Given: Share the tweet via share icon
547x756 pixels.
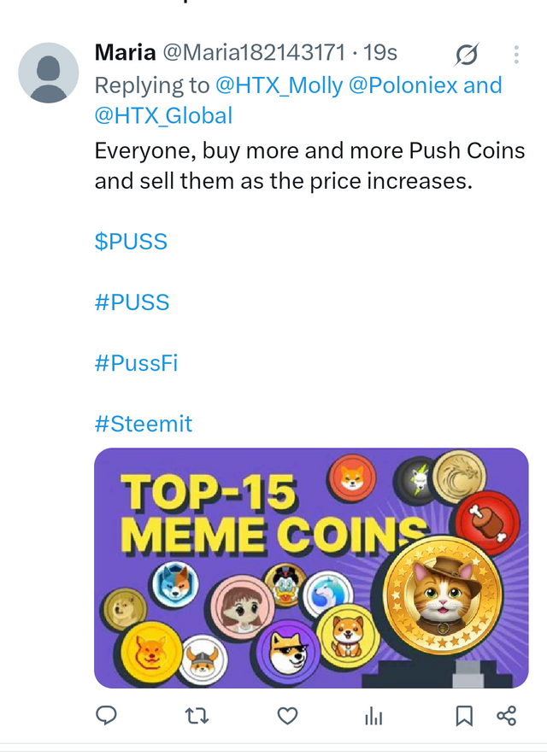Looking at the screenshot, I should tap(507, 716).
